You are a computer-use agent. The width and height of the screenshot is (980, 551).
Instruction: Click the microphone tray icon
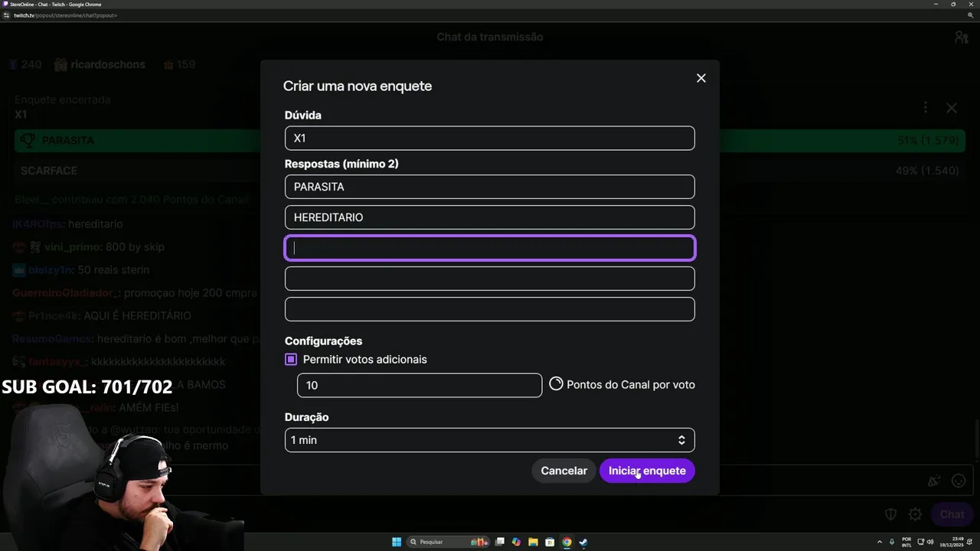(x=892, y=542)
